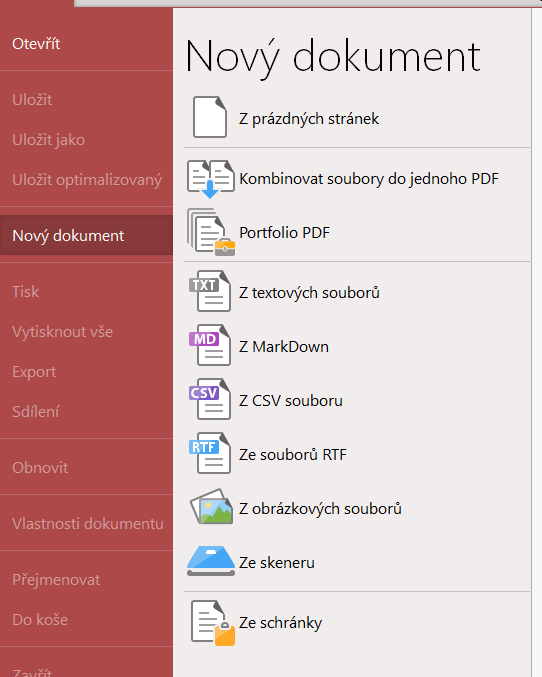
Task: Select Tisk in the sidebar menu
Action: (25, 291)
